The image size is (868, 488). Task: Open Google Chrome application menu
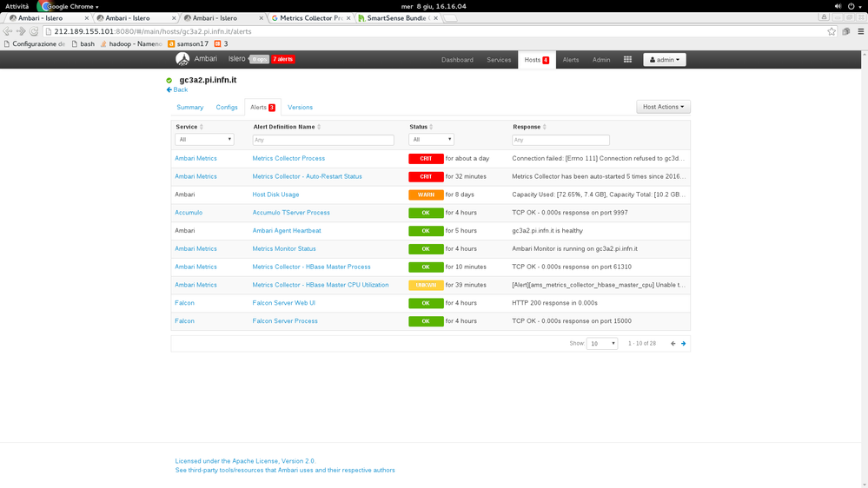[x=69, y=6]
